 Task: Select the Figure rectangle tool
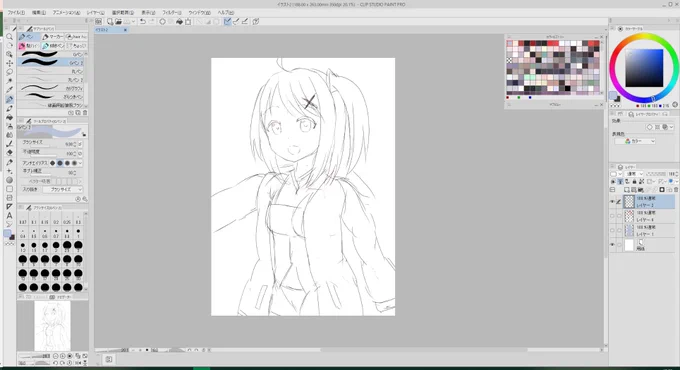tap(9, 189)
